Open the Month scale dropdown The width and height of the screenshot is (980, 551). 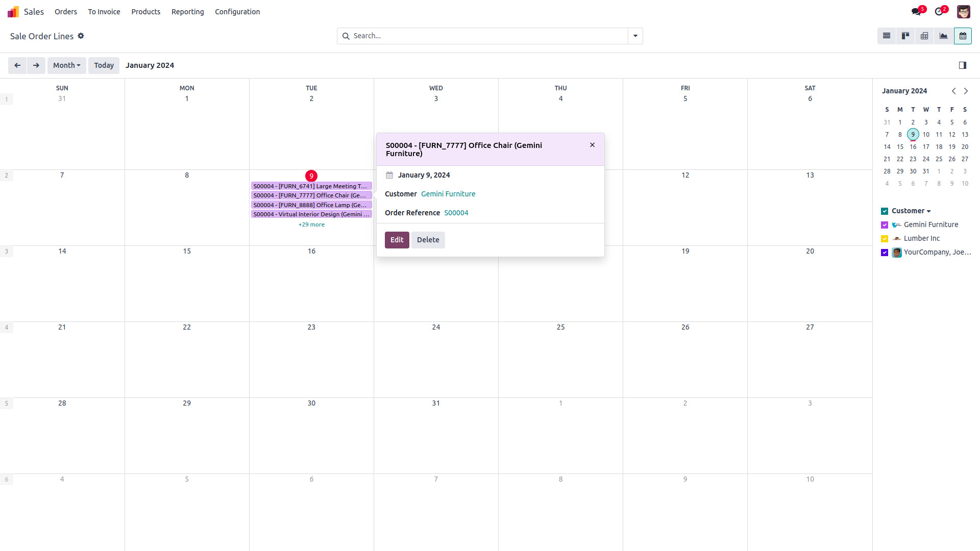[66, 65]
